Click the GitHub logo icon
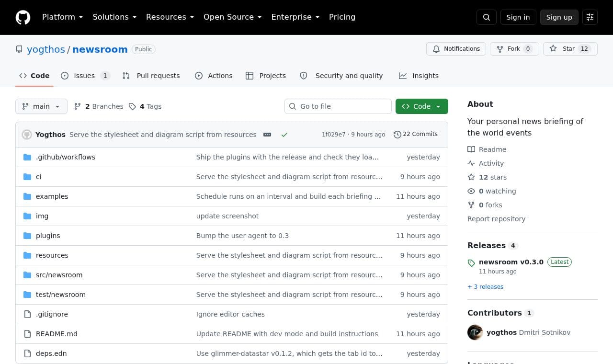This screenshot has height=364, width=613. [x=23, y=17]
